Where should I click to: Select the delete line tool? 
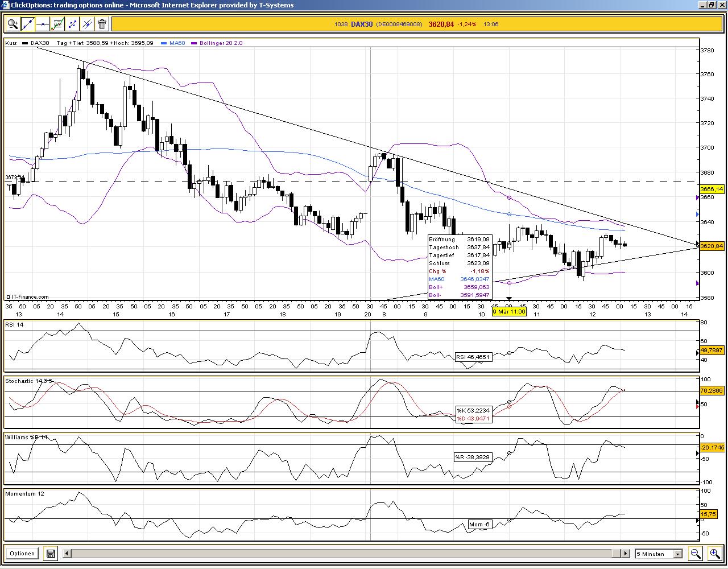coord(86,23)
